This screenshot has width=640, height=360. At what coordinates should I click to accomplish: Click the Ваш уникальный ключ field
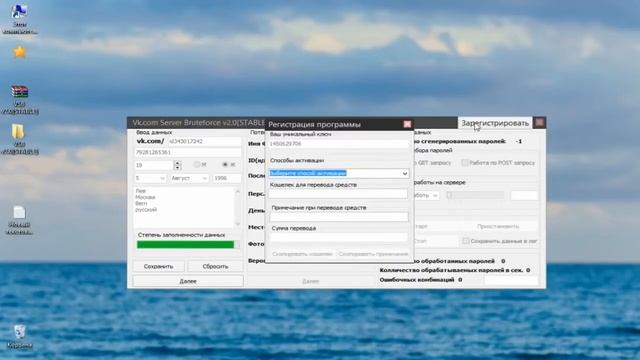point(339,144)
